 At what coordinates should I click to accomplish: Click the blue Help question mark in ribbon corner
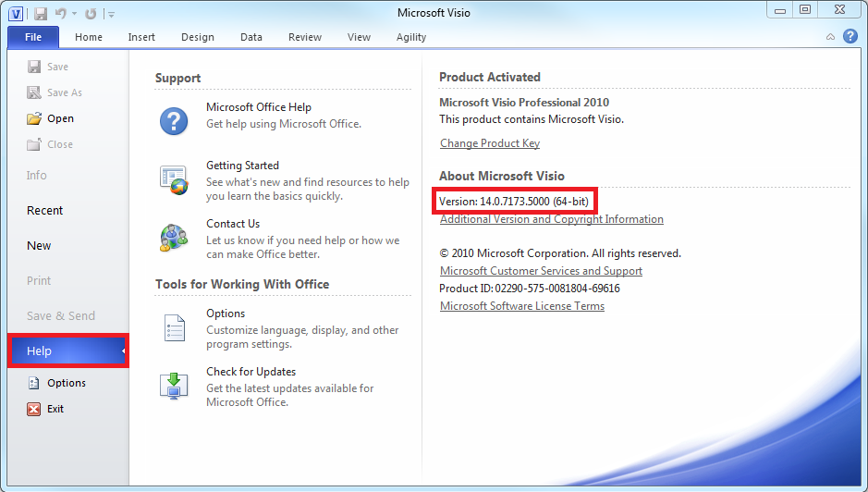click(850, 37)
